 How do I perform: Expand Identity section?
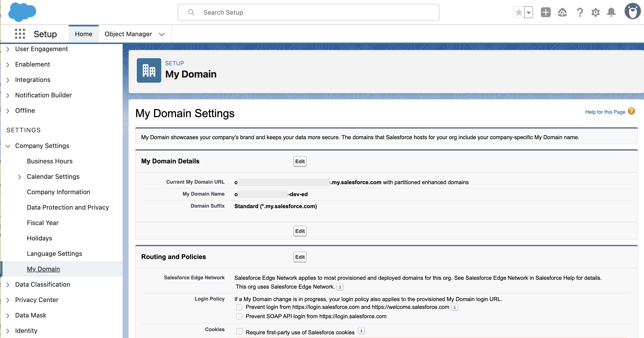[8, 331]
